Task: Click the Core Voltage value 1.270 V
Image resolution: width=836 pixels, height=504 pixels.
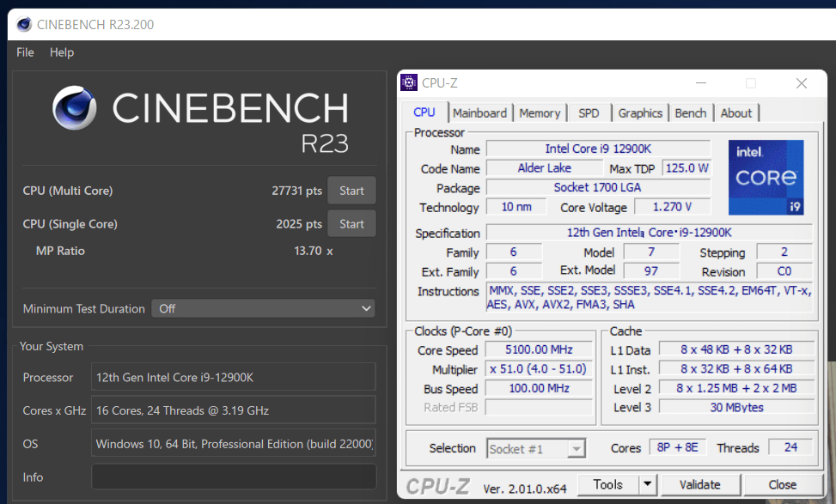Action: (x=672, y=207)
